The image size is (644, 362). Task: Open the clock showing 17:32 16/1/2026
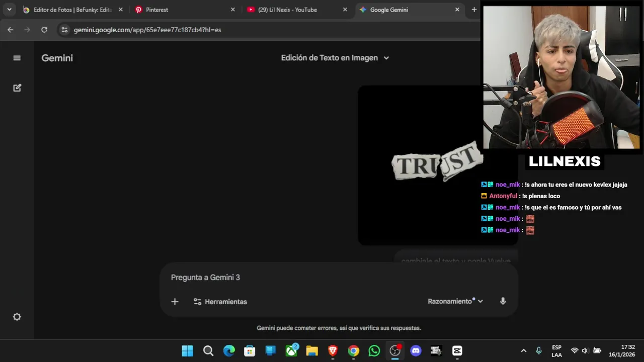tap(622, 351)
